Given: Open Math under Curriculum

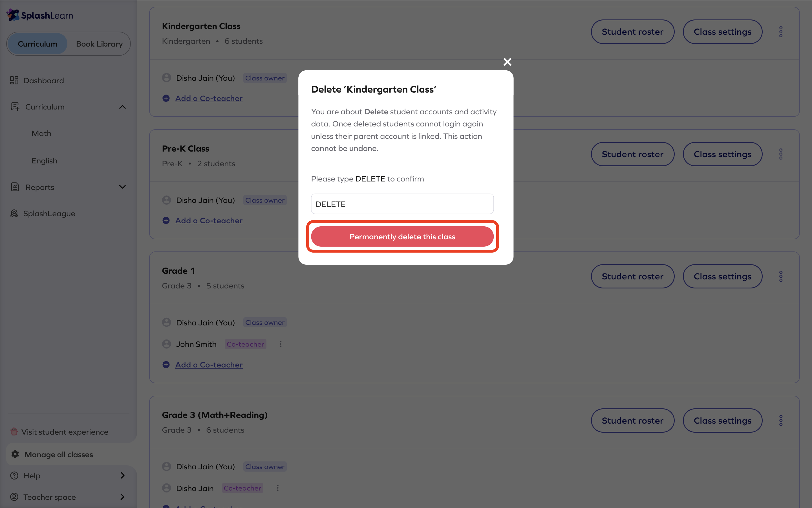Looking at the screenshot, I should tap(41, 133).
